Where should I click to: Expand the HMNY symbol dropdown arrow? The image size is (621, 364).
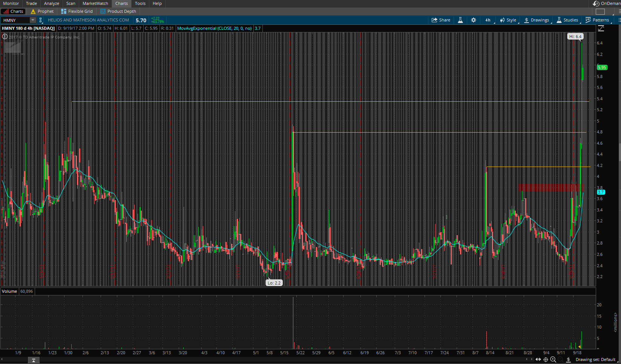pyautogui.click(x=33, y=20)
